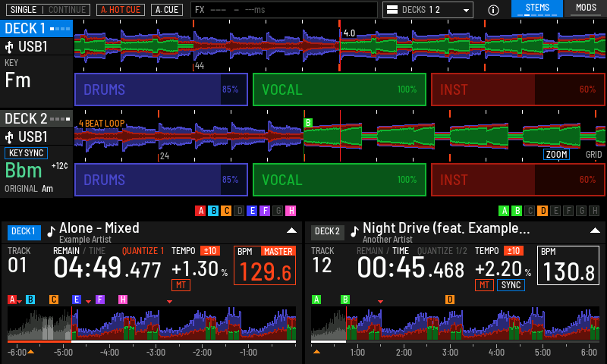
Task: Select Deck 1 purple hot cue F indicator
Action: tap(265, 211)
